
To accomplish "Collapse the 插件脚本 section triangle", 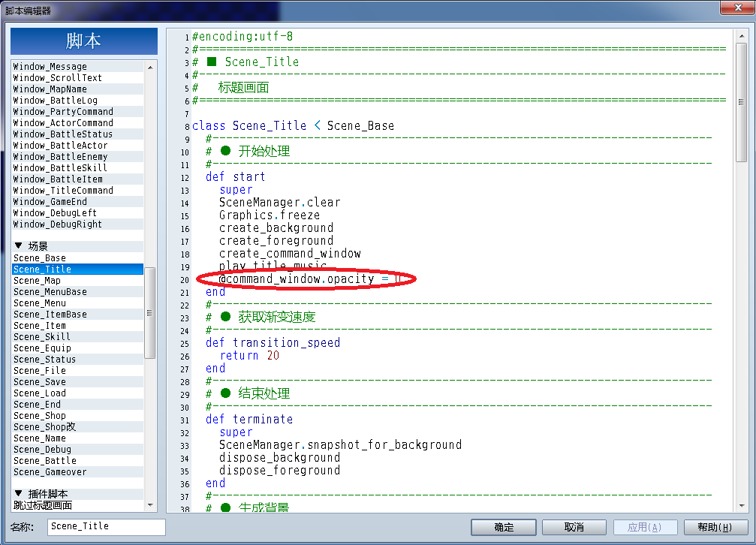I will pos(18,493).
